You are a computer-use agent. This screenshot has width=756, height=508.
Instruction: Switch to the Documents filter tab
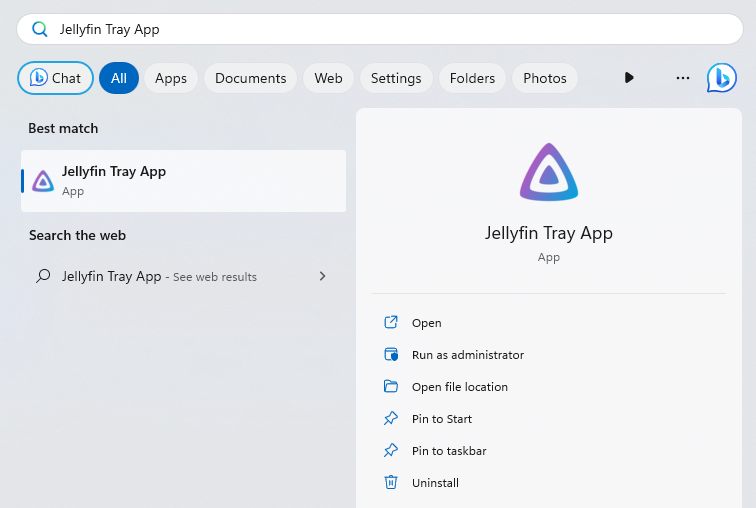point(250,78)
